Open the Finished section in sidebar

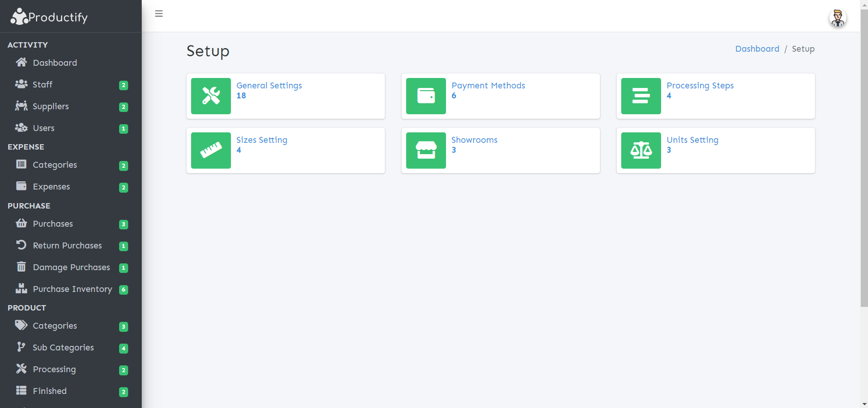[x=50, y=391]
